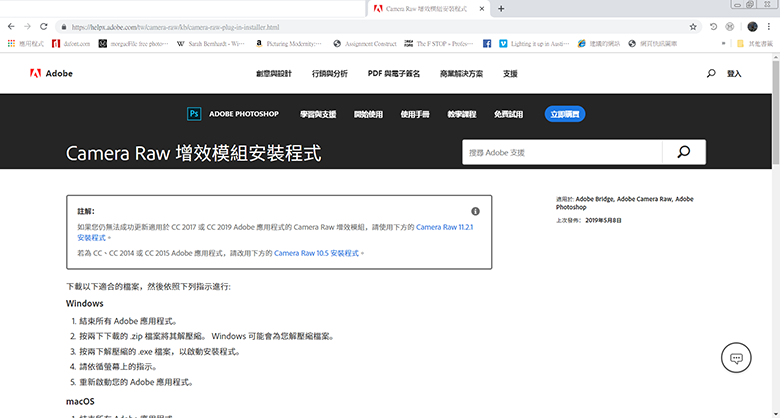Open the dafont.com bookmark
Image resolution: width=780 pixels, height=418 pixels.
coord(71,44)
